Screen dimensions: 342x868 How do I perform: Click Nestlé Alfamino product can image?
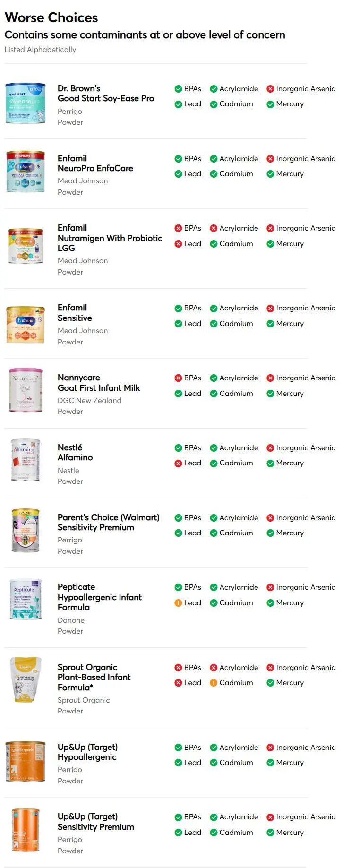(26, 460)
